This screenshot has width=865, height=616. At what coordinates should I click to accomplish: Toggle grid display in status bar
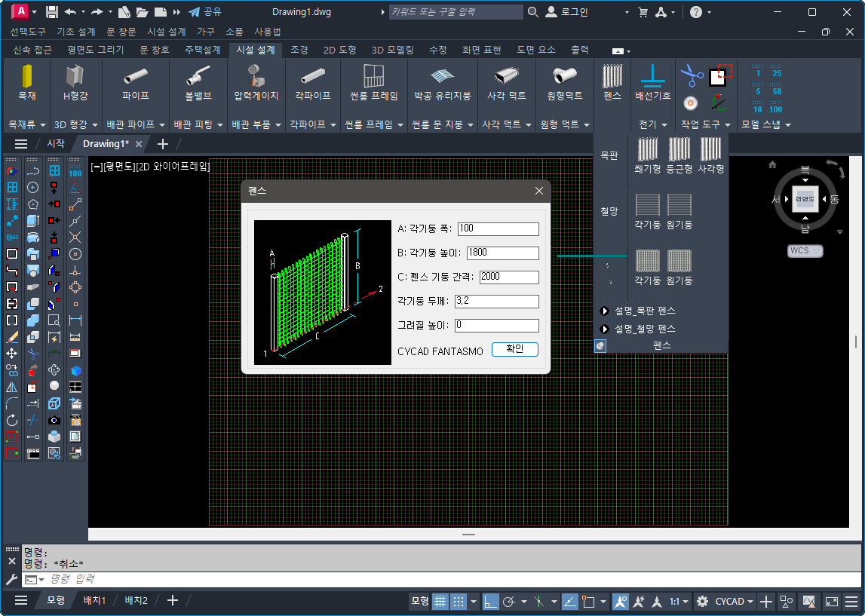pyautogui.click(x=440, y=602)
